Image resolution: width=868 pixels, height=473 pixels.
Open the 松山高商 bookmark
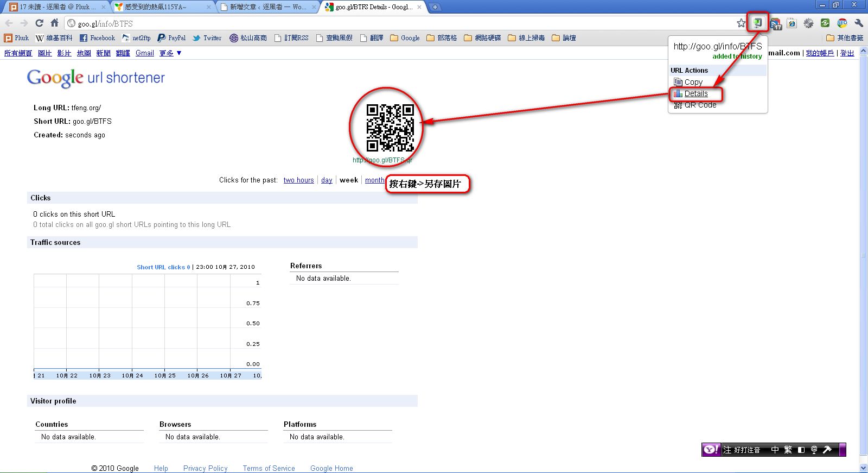click(248, 38)
